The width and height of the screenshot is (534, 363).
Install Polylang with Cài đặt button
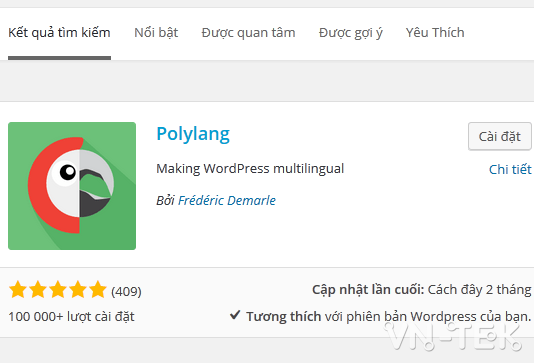[x=500, y=137]
